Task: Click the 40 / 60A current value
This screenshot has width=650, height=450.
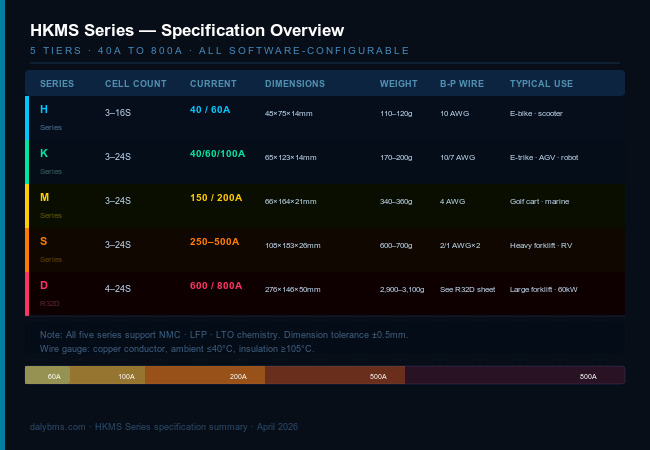Action: pos(210,109)
